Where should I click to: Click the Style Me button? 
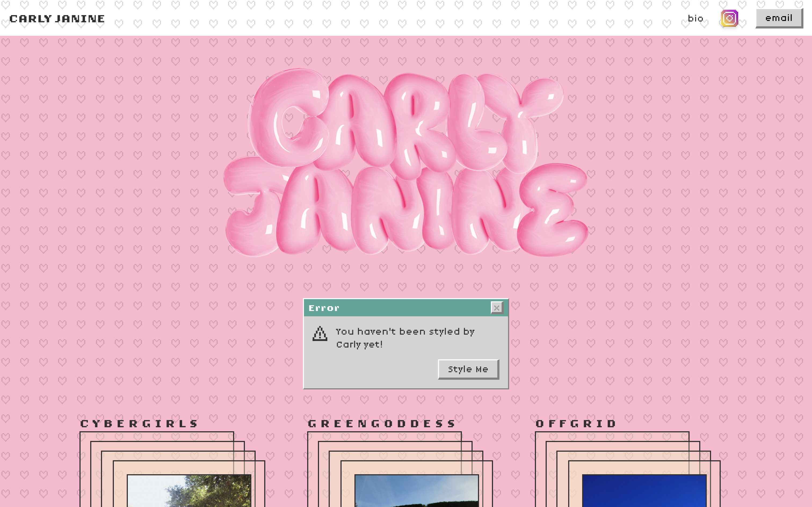coord(468,369)
